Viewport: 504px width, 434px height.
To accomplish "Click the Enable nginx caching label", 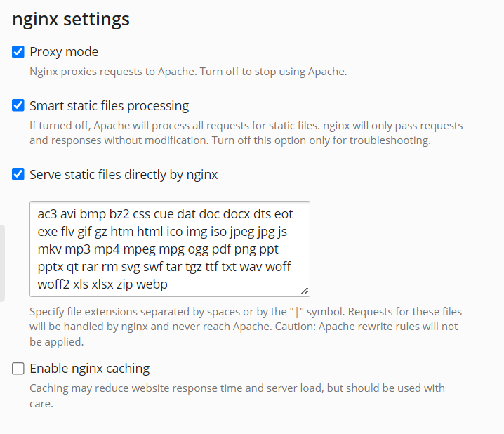I will [90, 369].
